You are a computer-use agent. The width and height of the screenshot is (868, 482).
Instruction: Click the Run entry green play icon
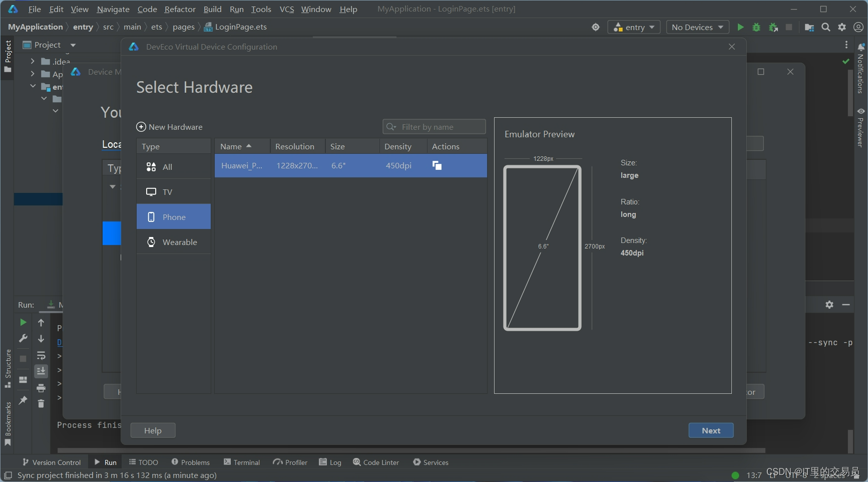[x=740, y=27]
